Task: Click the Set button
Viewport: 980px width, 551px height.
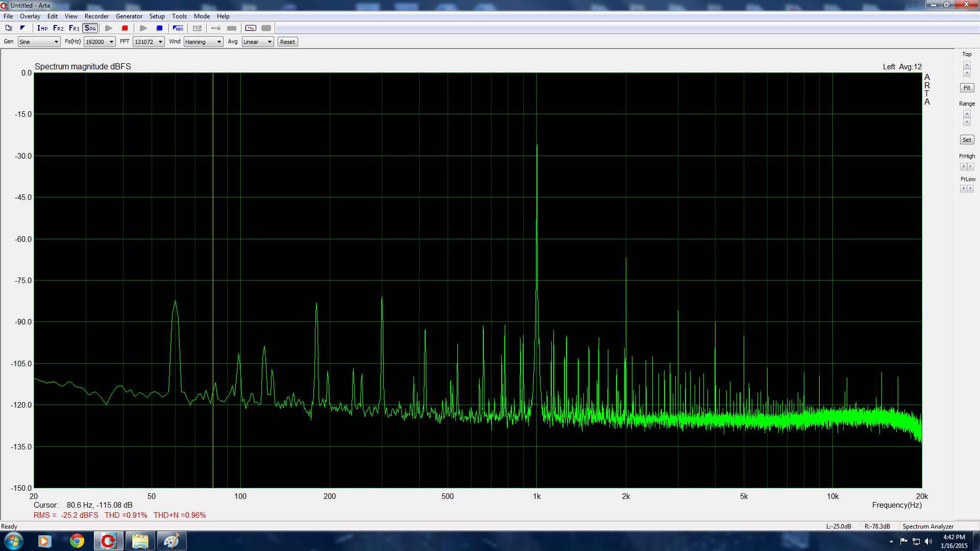Action: pos(967,140)
